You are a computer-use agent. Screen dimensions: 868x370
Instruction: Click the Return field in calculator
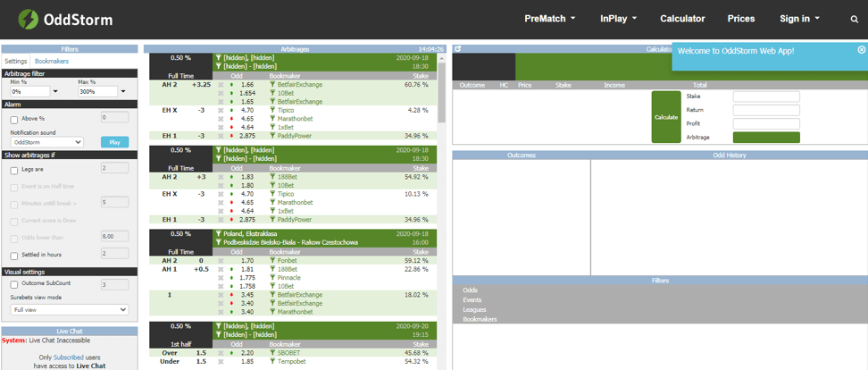(766, 110)
